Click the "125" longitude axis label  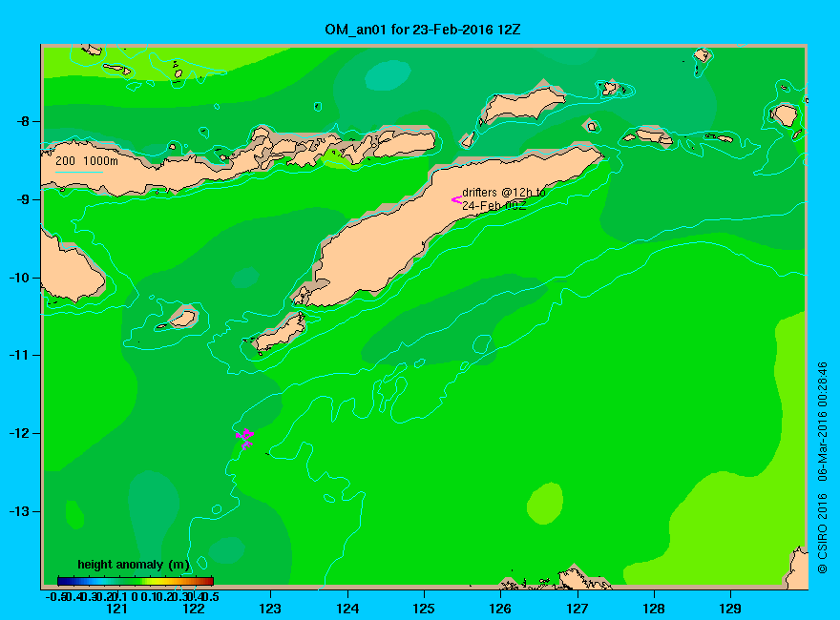[424, 609]
